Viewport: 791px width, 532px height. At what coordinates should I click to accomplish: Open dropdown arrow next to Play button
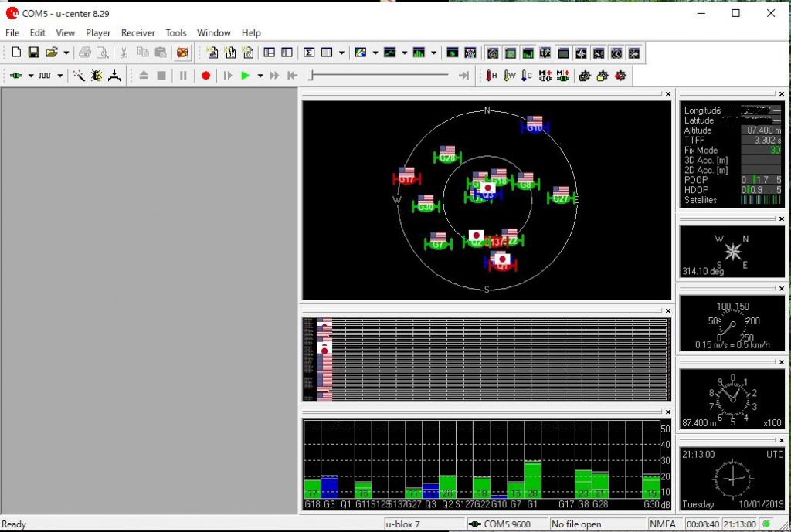click(260, 76)
